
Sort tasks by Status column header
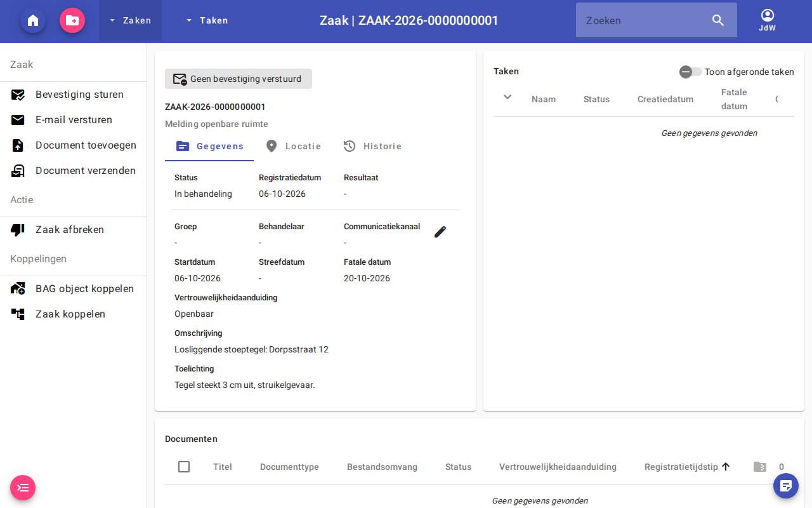596,99
